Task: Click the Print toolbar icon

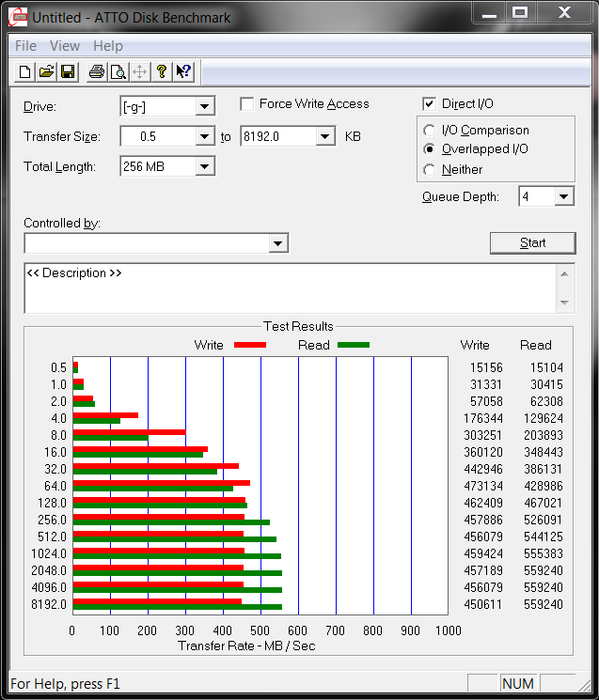Action: click(96, 72)
